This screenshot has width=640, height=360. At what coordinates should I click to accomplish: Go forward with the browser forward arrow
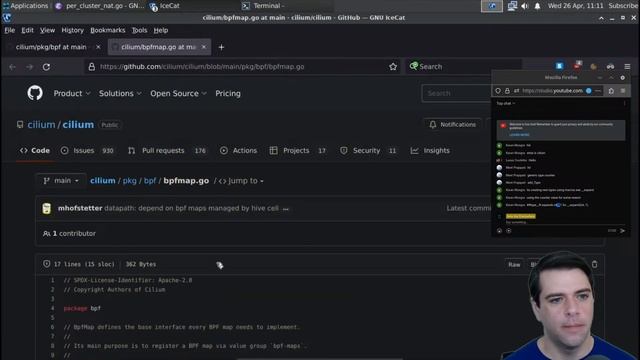click(29, 67)
